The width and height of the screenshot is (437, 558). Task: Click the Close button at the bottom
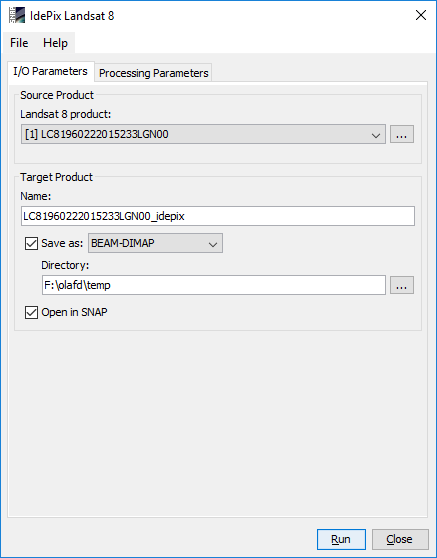[400, 539]
